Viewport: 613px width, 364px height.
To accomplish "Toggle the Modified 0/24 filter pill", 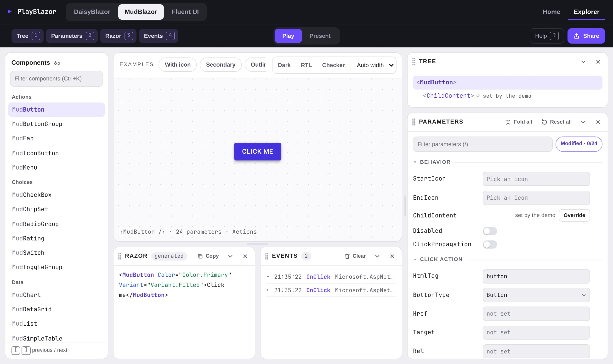I will pyautogui.click(x=579, y=144).
